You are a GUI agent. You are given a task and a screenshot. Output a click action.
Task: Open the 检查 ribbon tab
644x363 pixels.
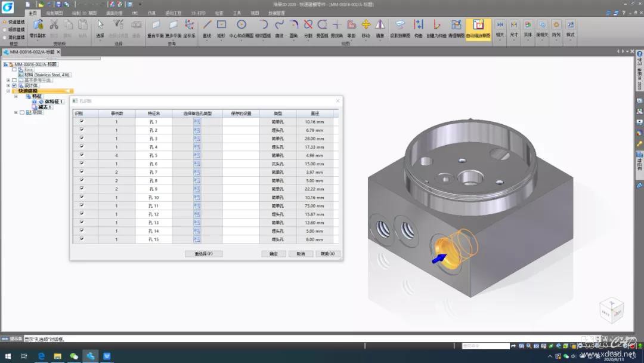click(219, 13)
